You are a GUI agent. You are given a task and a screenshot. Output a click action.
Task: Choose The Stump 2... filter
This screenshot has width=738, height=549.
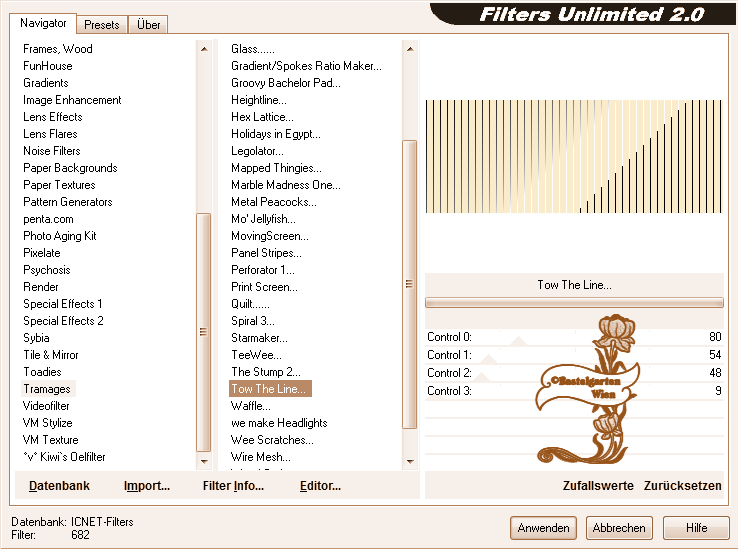(265, 371)
